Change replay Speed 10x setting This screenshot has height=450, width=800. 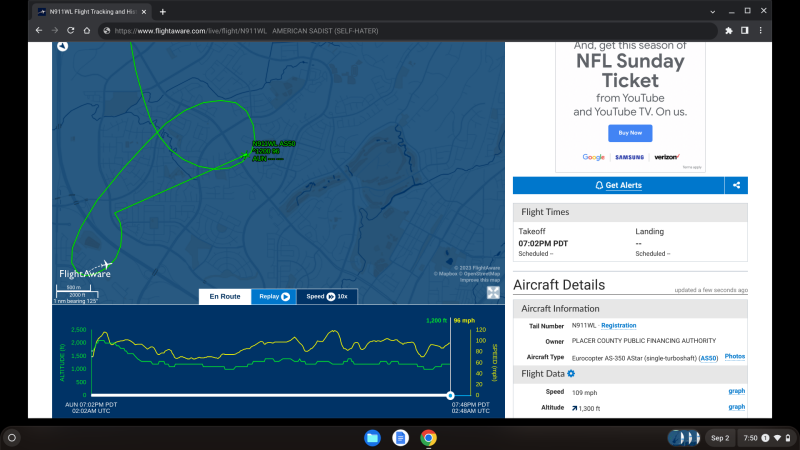pos(327,296)
